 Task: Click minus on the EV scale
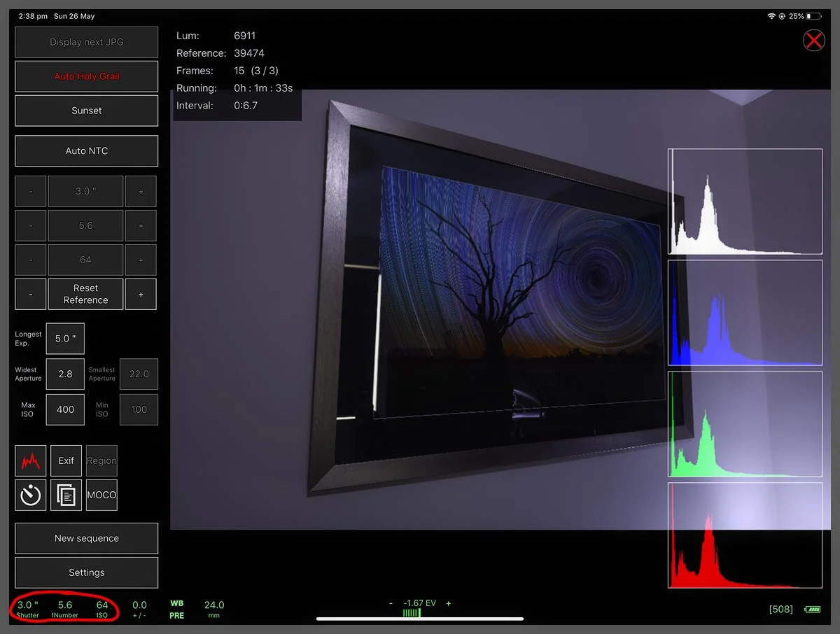pyautogui.click(x=391, y=603)
